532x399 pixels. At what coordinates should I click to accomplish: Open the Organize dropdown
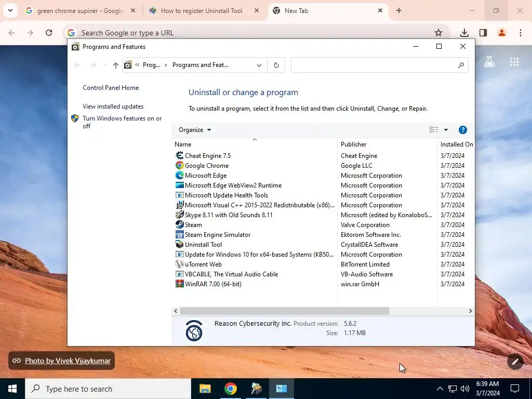(x=195, y=129)
